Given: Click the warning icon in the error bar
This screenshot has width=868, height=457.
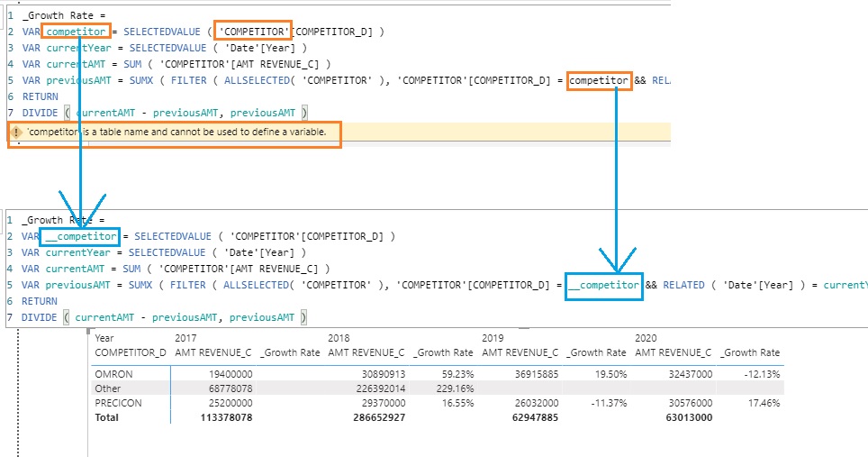Looking at the screenshot, I should tap(16, 133).
